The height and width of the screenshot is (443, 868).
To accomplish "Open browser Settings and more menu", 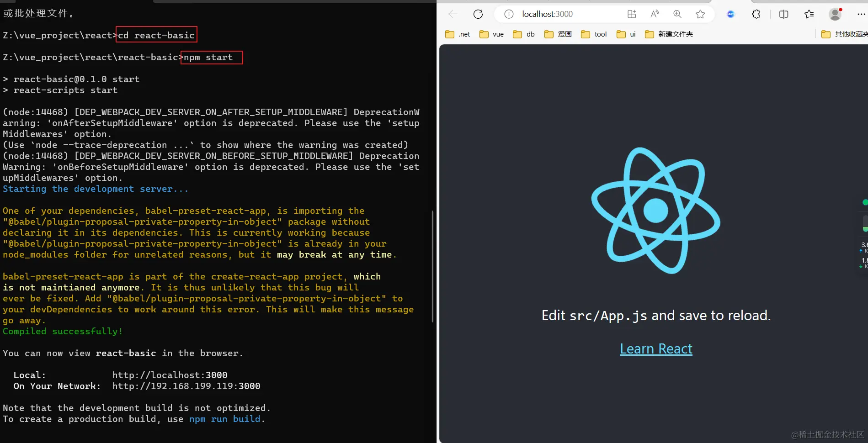I will tap(861, 14).
